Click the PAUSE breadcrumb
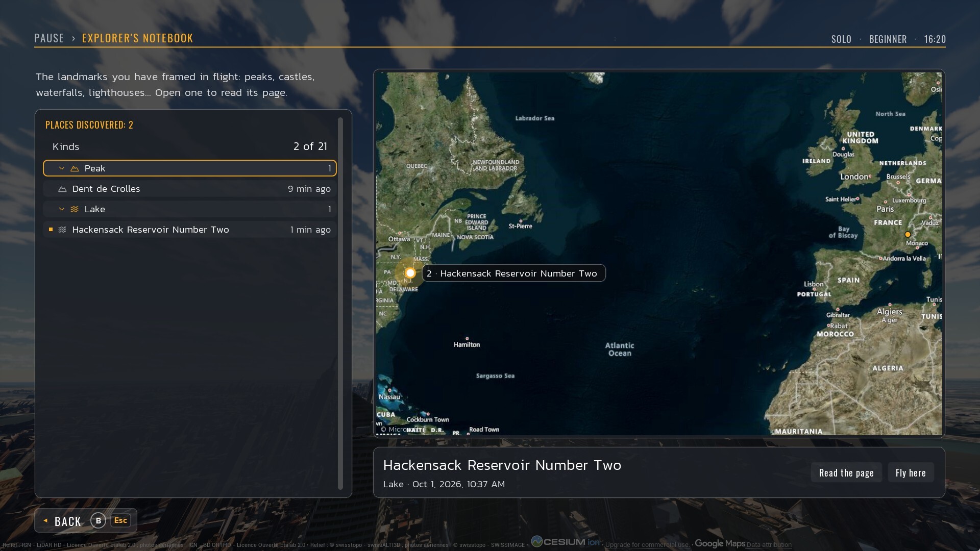 click(49, 38)
